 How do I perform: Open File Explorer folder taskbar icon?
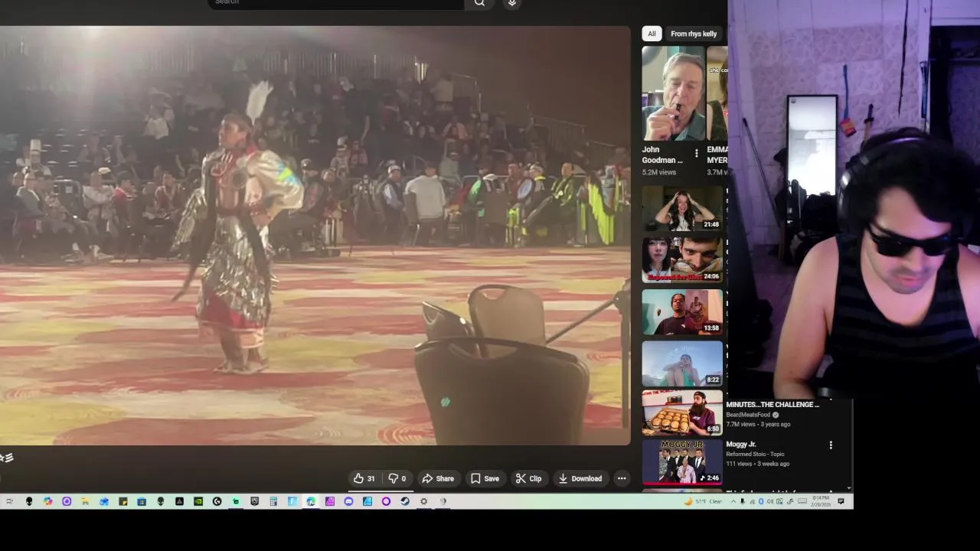tap(85, 501)
